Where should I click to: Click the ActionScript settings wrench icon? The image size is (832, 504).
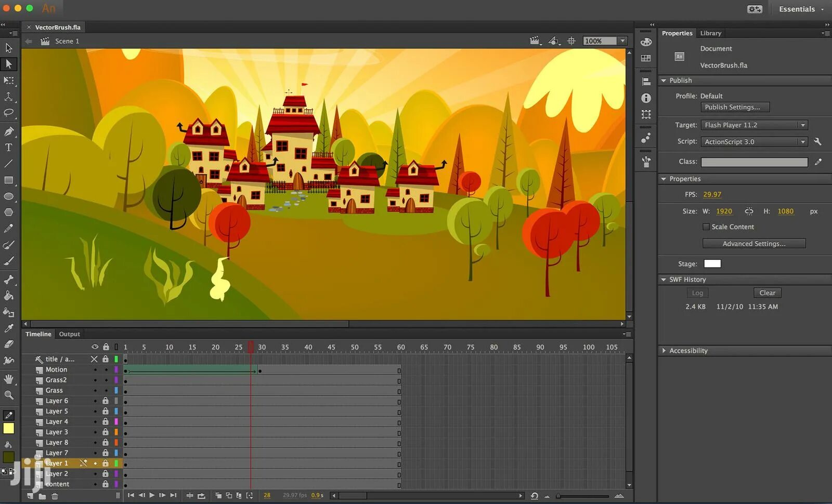(x=817, y=141)
